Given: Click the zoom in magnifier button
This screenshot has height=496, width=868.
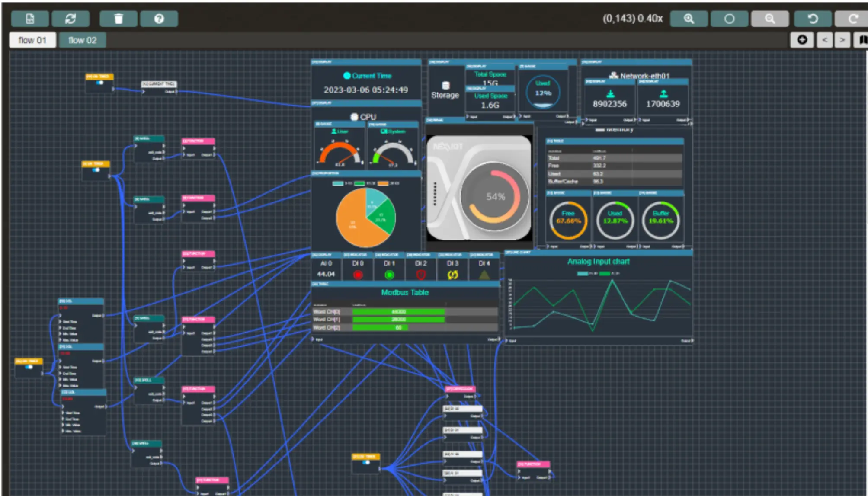Looking at the screenshot, I should click(x=689, y=19).
